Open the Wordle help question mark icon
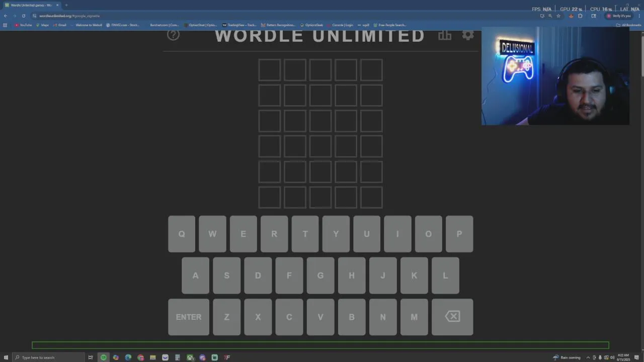644x362 pixels. point(173,35)
